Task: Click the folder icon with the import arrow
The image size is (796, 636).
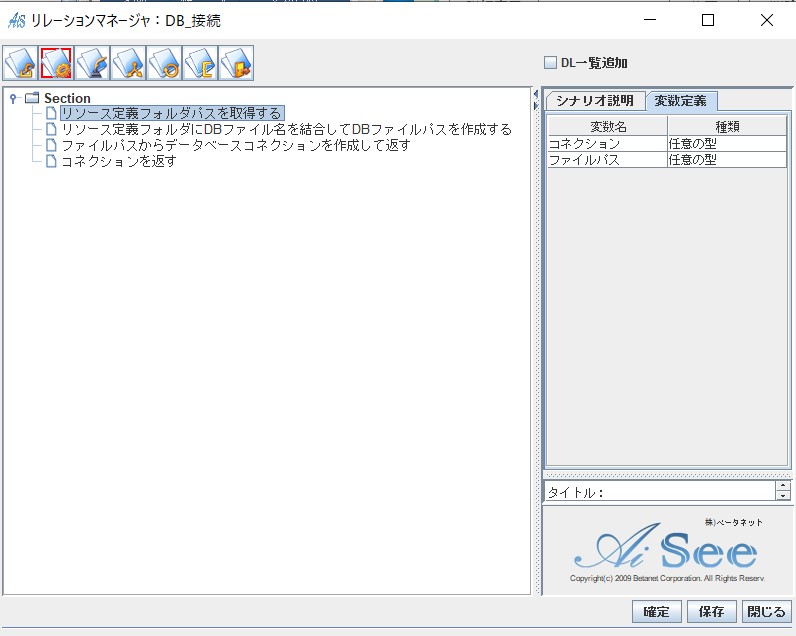Action: (x=20, y=63)
